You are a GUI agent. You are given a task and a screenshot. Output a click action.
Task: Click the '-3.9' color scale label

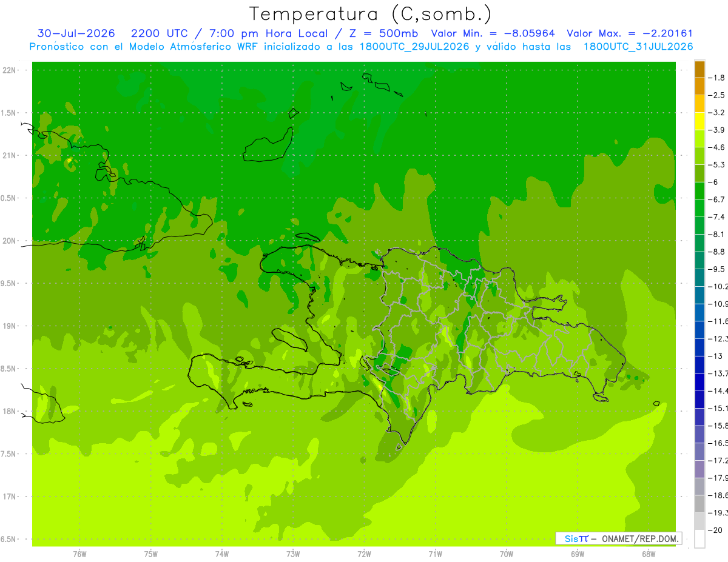tap(716, 130)
